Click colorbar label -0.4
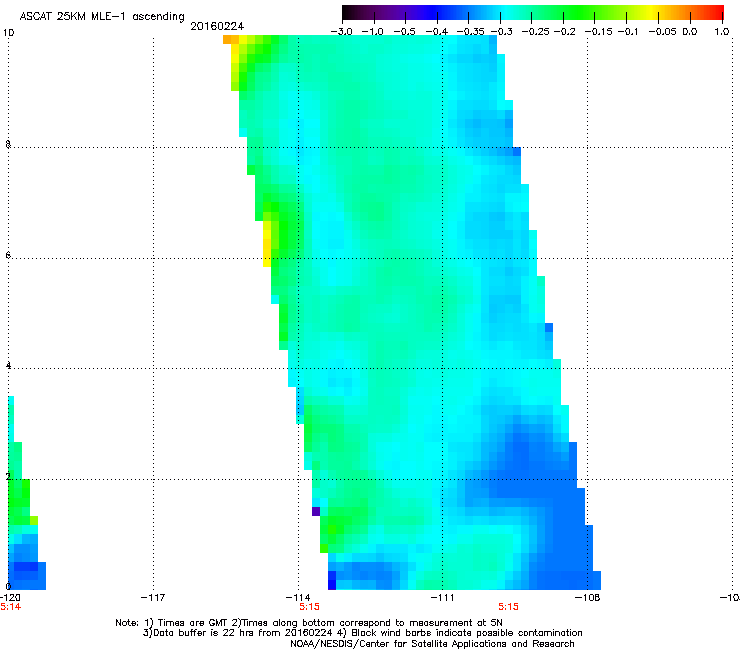 point(437,32)
